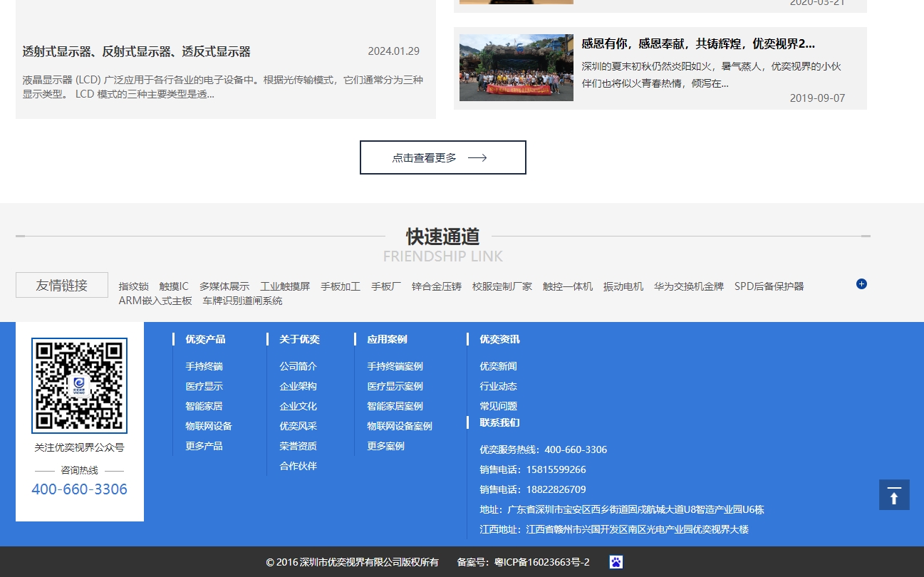Image resolution: width=924 pixels, height=577 pixels.
Task: Click the 优奕新闻 link
Action: pos(499,366)
